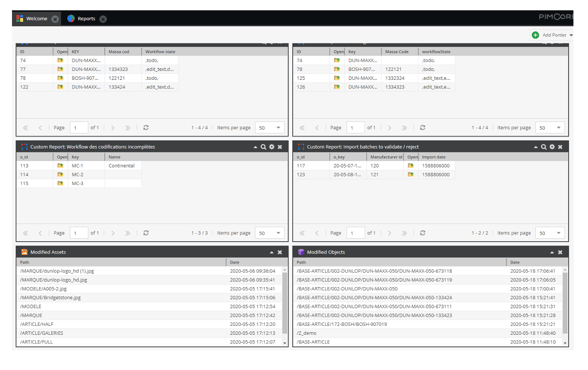Select the 1332324 Massa Code cell in row 125
This screenshot has height=370, width=588.
pos(400,78)
